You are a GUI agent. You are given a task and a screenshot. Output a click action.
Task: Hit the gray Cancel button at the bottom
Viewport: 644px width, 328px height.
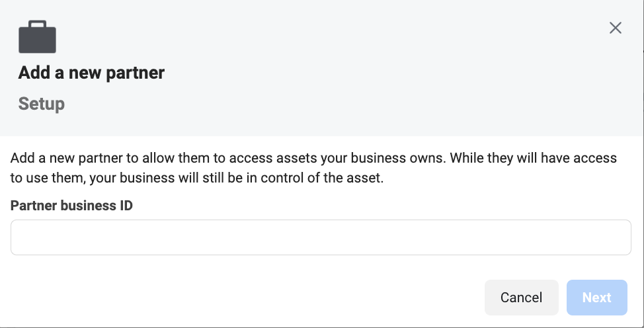point(521,298)
